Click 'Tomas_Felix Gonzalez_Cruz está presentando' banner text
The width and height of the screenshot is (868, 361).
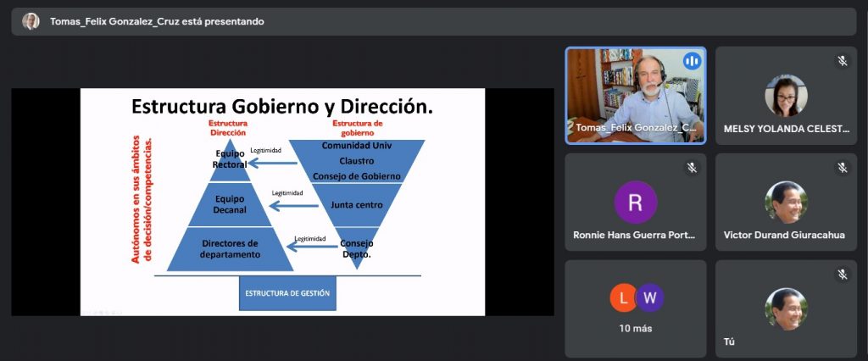157,21
